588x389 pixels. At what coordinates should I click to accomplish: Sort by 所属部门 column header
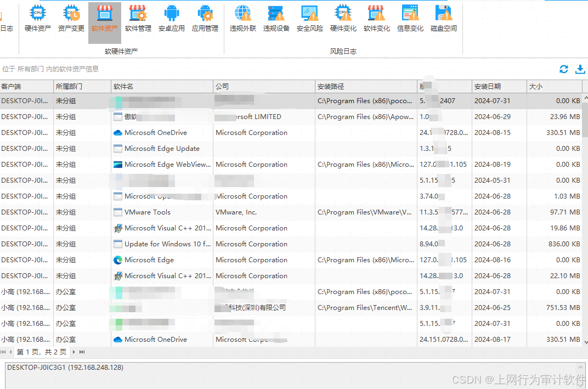pyautogui.click(x=82, y=86)
